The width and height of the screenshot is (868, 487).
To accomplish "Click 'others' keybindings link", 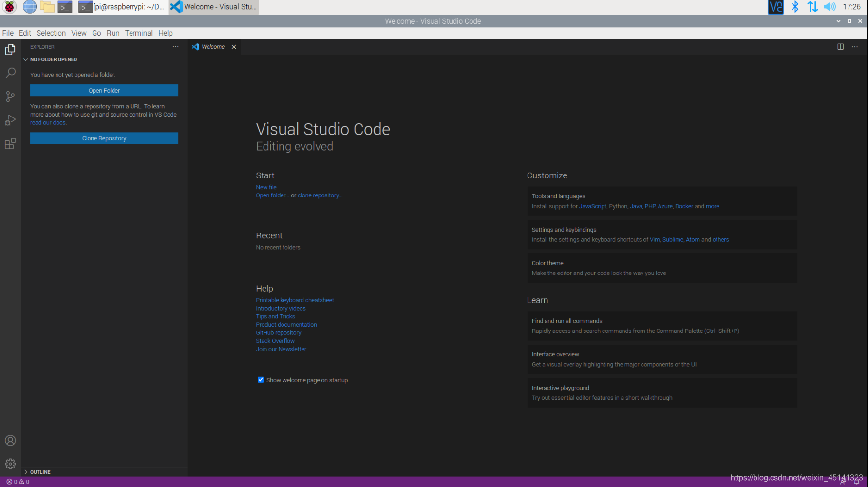I will pos(721,240).
